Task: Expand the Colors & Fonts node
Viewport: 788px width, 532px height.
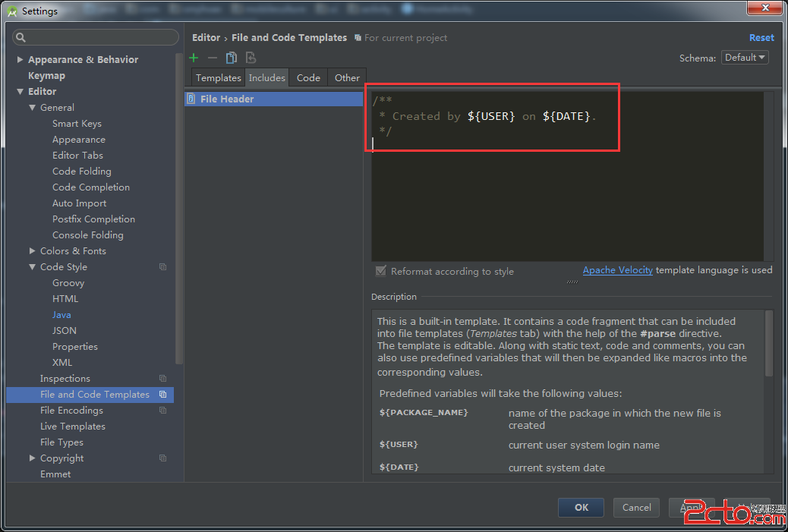Action: [x=32, y=250]
